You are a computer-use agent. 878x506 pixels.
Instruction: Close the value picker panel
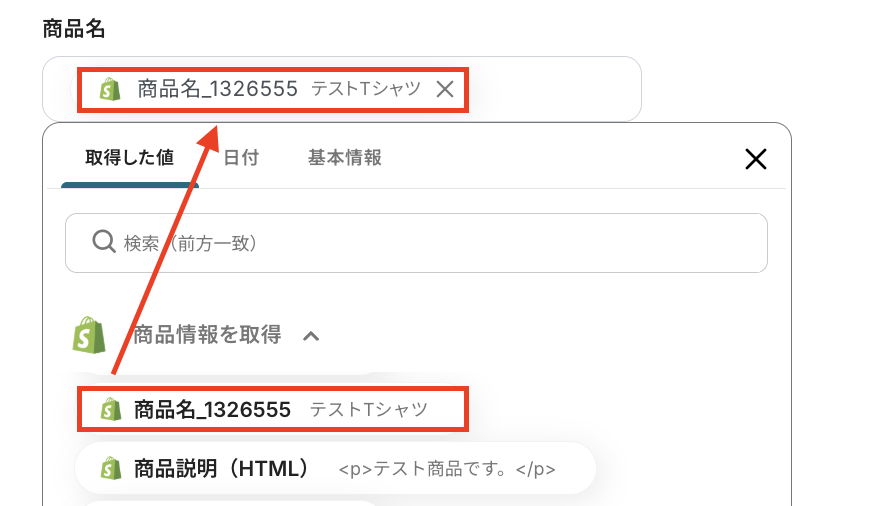click(x=756, y=158)
